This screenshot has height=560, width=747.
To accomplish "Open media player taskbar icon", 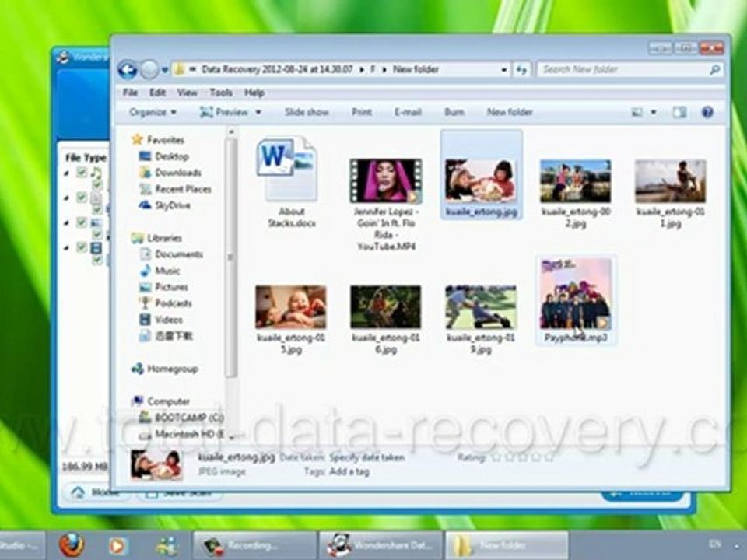I will [117, 546].
